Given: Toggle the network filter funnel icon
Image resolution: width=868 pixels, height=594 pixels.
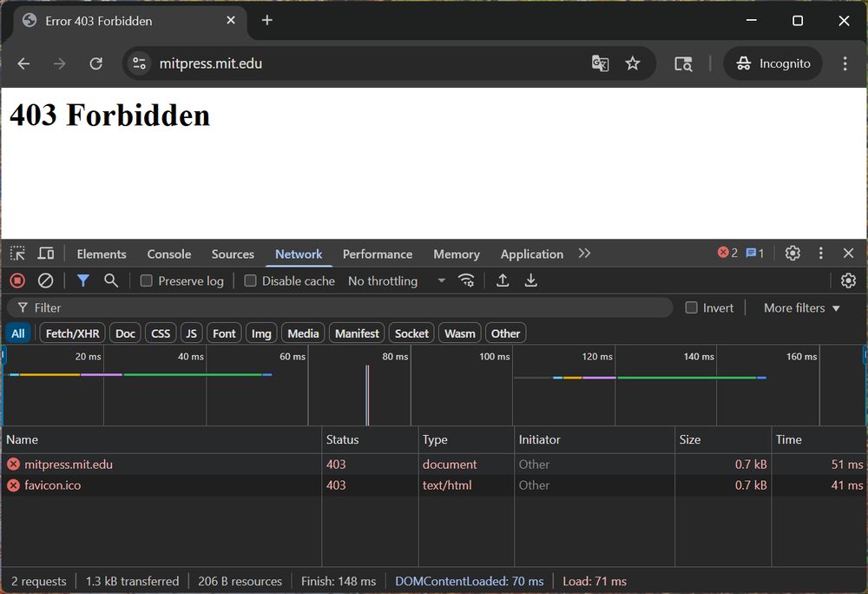Looking at the screenshot, I should [x=83, y=280].
